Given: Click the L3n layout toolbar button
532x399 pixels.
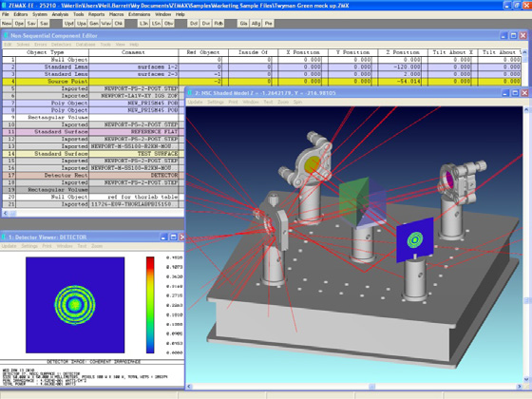Looking at the screenshot, I should pos(143,24).
